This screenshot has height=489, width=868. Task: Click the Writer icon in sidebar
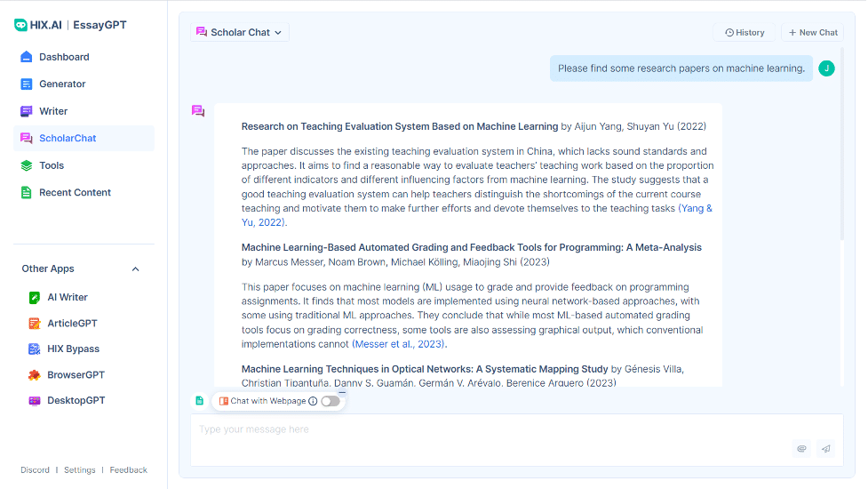point(26,111)
